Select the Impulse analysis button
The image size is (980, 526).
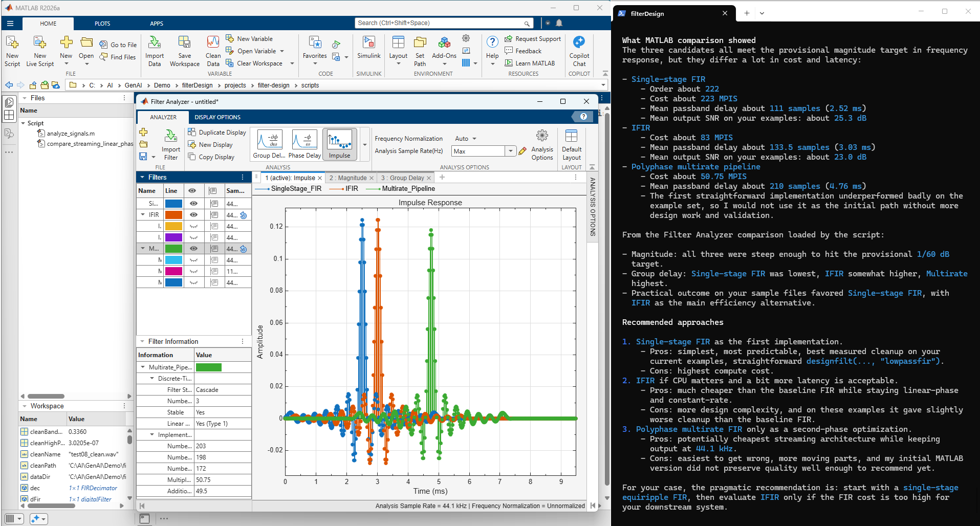coord(340,144)
